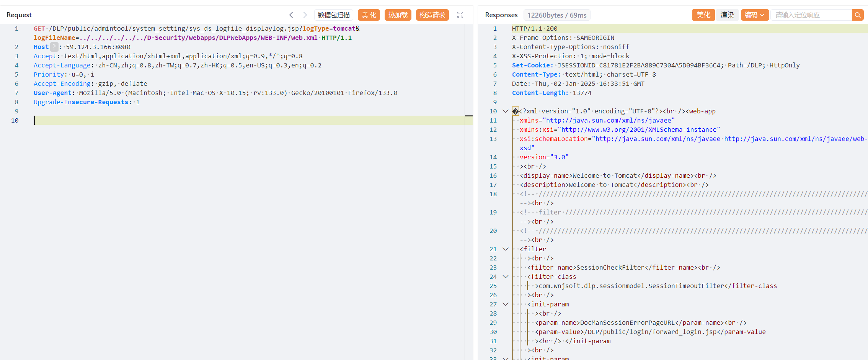Collapse the filter fold at line 21
Image resolution: width=868 pixels, height=360 pixels.
505,249
